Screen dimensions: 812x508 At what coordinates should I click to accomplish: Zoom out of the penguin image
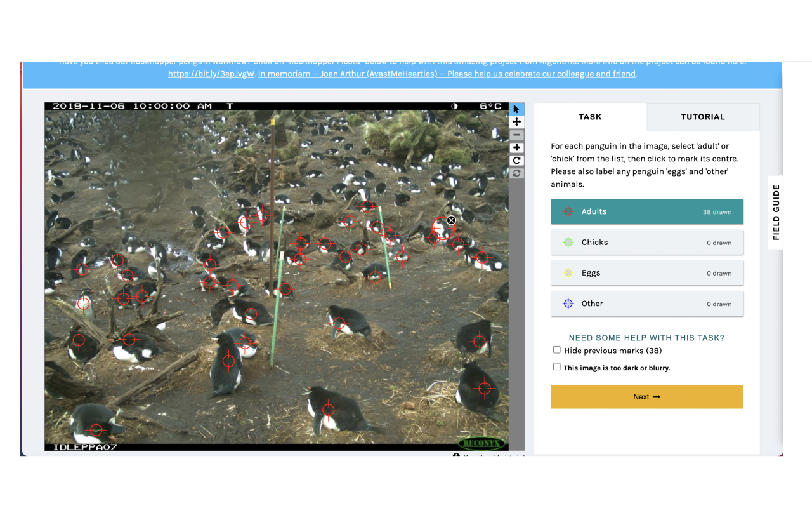click(517, 135)
